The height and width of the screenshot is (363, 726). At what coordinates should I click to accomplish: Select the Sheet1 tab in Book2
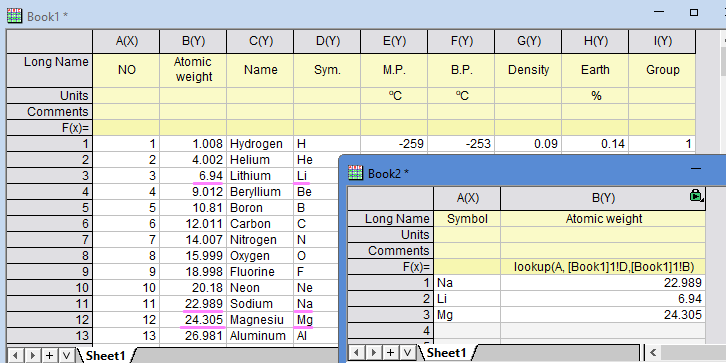coord(447,352)
